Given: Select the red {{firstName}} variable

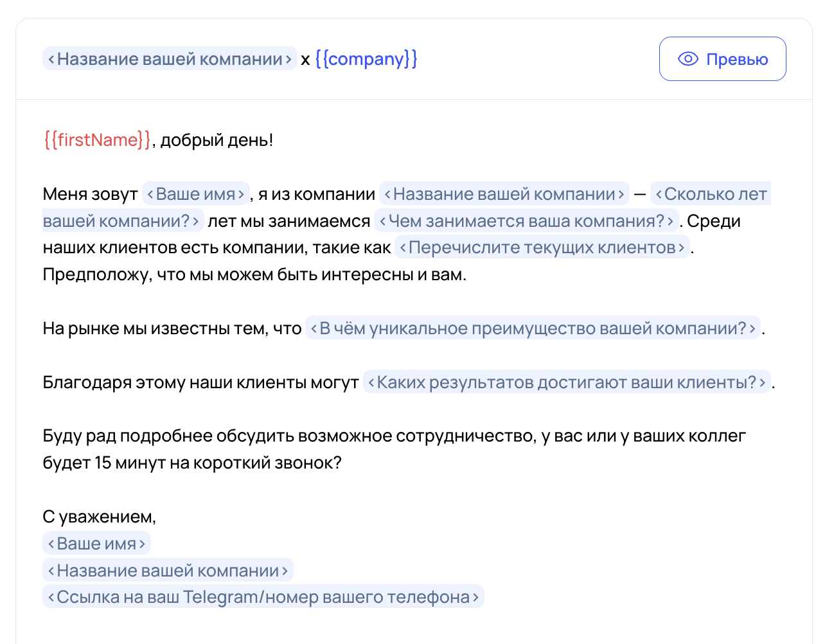Looking at the screenshot, I should coord(97,140).
